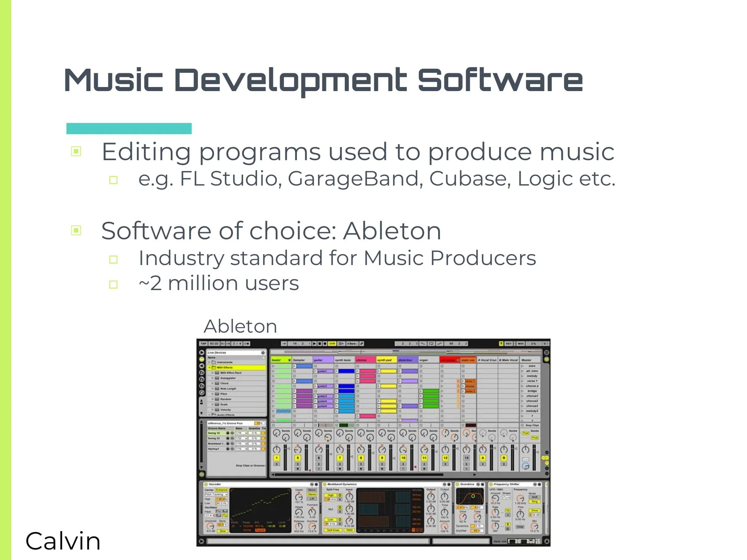Open Breakbeat groove base dropdown
The height and width of the screenshot is (560, 747).
(241, 444)
